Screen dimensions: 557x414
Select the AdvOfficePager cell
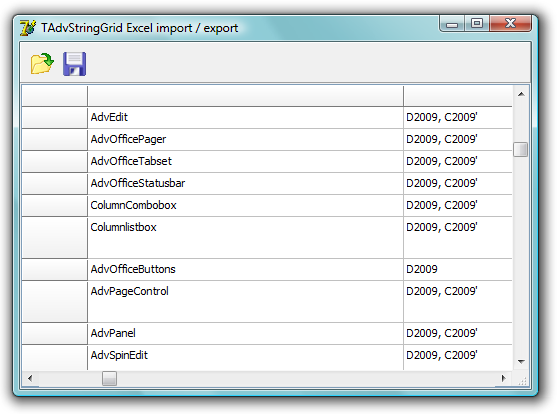click(x=245, y=140)
